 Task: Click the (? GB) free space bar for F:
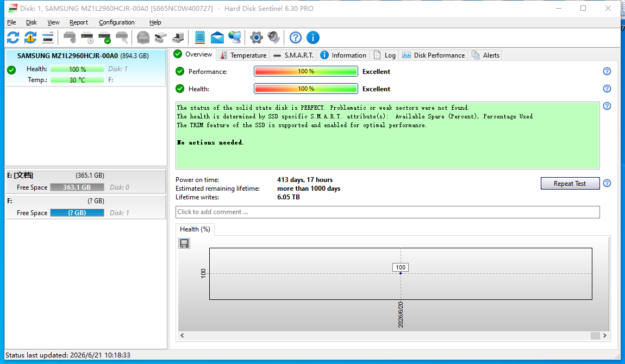coord(77,212)
